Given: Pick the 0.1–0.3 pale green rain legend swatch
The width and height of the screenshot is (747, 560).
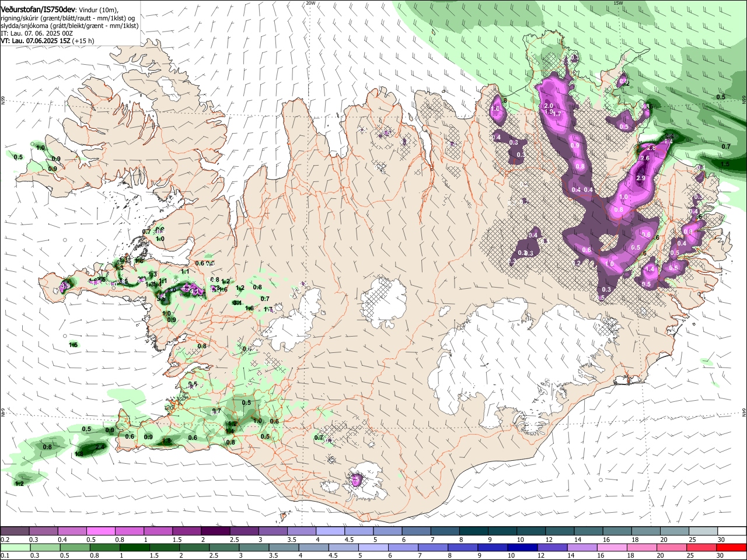Looking at the screenshot, I should (15, 547).
